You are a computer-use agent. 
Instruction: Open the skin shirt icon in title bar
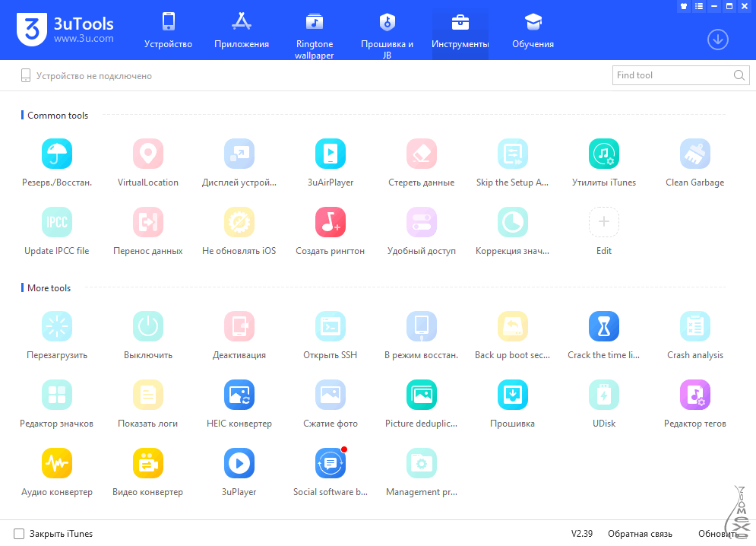(x=684, y=6)
